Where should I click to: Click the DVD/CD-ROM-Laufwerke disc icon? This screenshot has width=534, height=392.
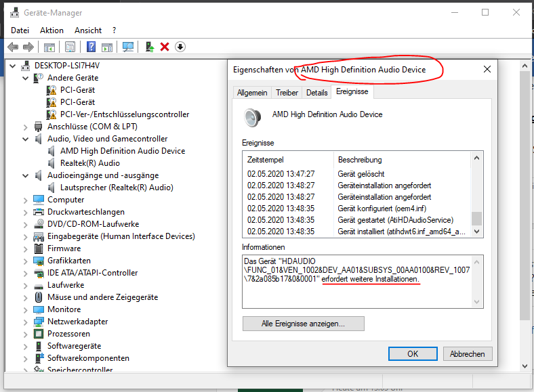tap(39, 224)
